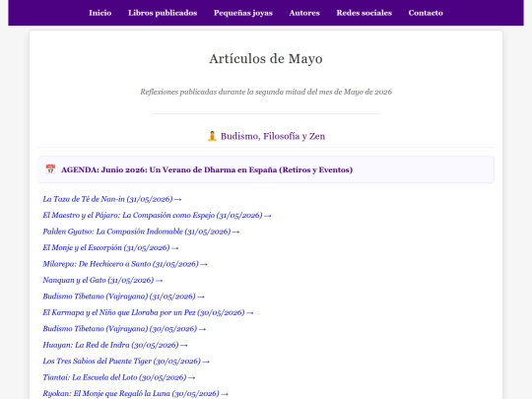Open the AGENDA Junio 2026 banner link

click(207, 169)
